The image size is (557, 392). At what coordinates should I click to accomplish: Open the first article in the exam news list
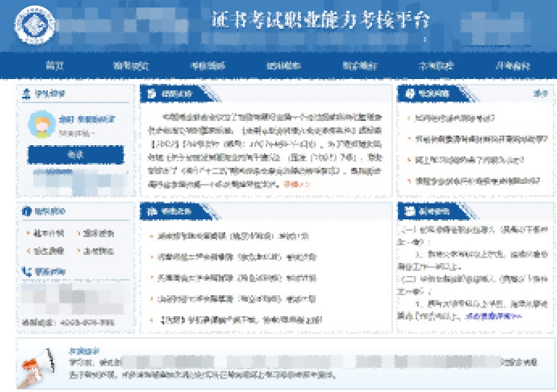(234, 236)
